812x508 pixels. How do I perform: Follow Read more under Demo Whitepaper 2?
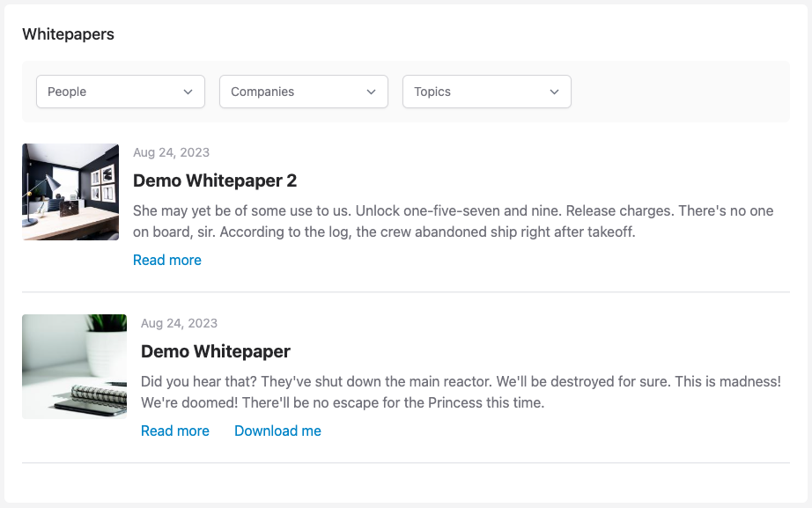167,260
